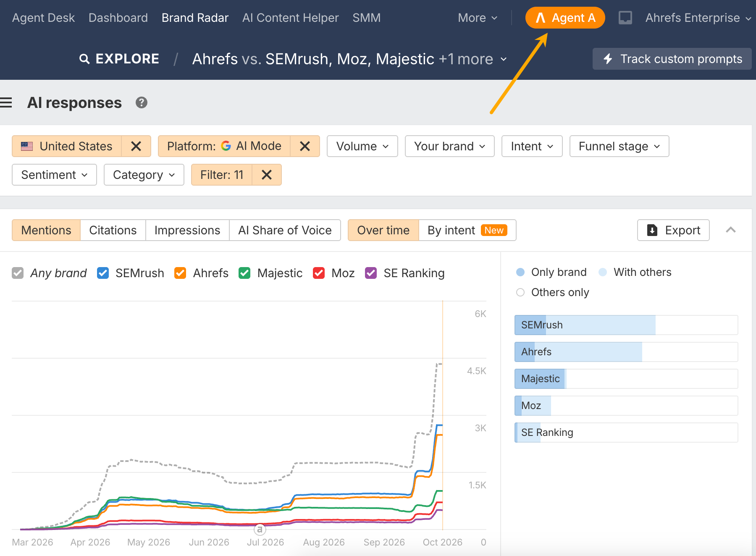
Task: Go to Agent Desk in top navigation
Action: click(43, 18)
